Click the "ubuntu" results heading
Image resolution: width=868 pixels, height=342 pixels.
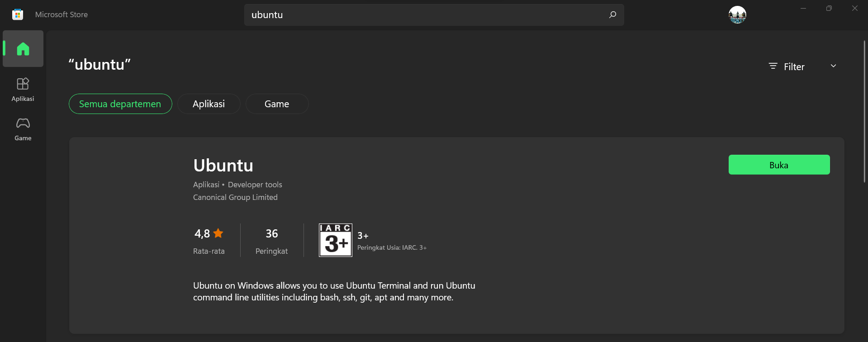tap(100, 64)
